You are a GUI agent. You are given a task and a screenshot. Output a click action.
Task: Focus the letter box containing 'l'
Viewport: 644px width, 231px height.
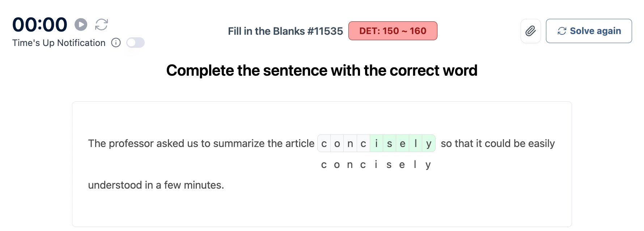pos(416,144)
